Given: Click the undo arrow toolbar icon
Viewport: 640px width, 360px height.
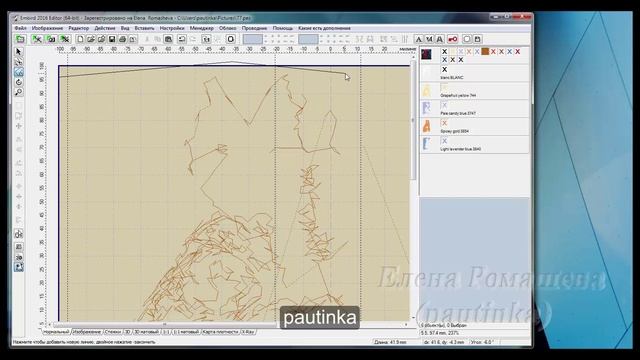Looking at the screenshot, I should [182, 39].
